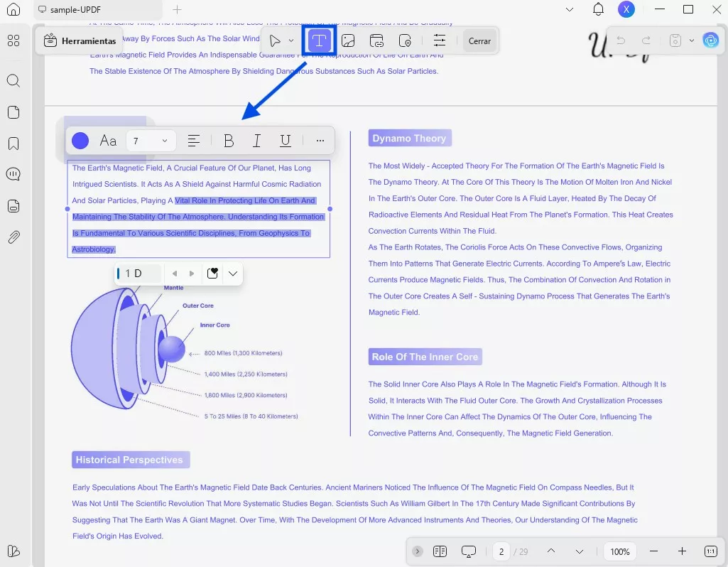Toggle bold formatting
The image size is (728, 567).
coord(229,141)
